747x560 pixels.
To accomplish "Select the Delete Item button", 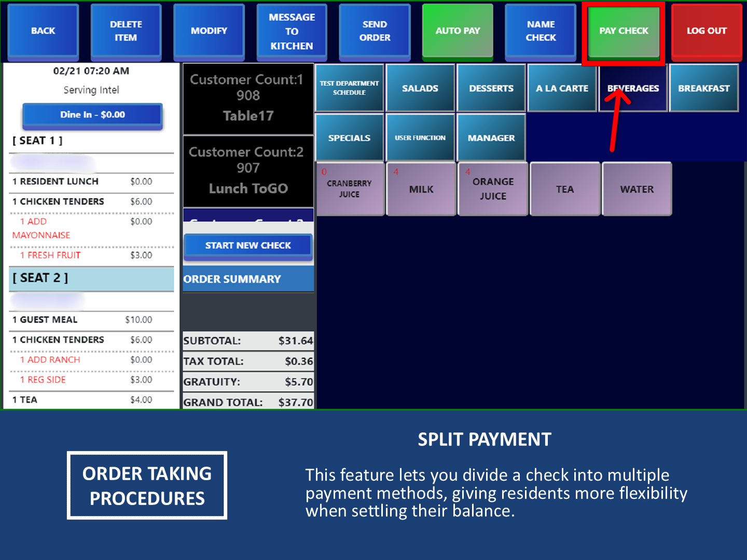I will coord(126,31).
